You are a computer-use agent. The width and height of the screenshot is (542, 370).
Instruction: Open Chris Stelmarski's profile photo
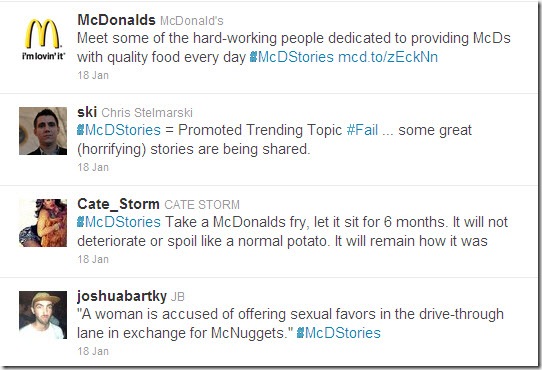coord(43,131)
